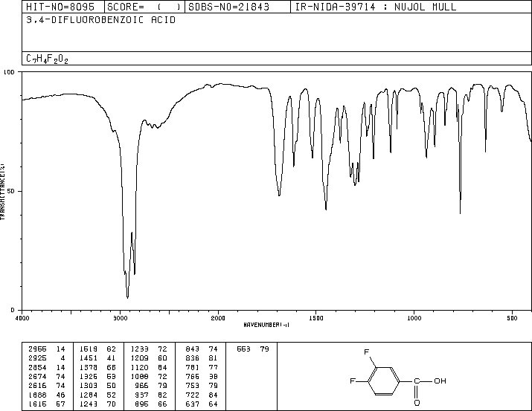This screenshot has width=532, height=411.
Task: Select the 1209 peak table entry
Action: coord(149,358)
